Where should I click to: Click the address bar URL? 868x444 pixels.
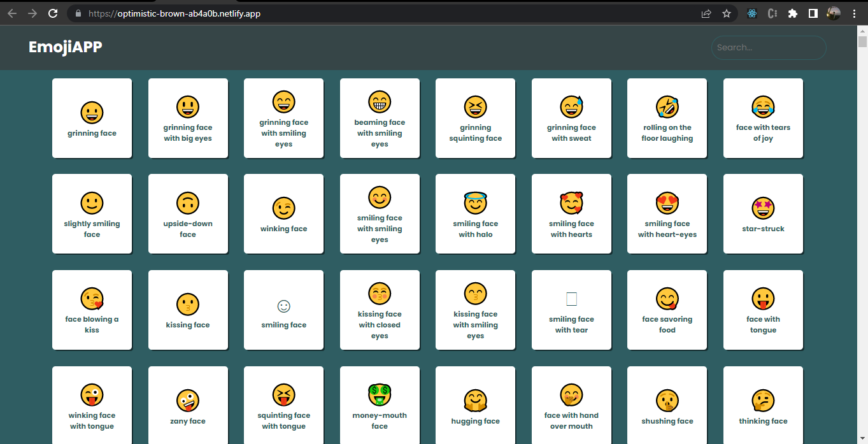point(174,13)
